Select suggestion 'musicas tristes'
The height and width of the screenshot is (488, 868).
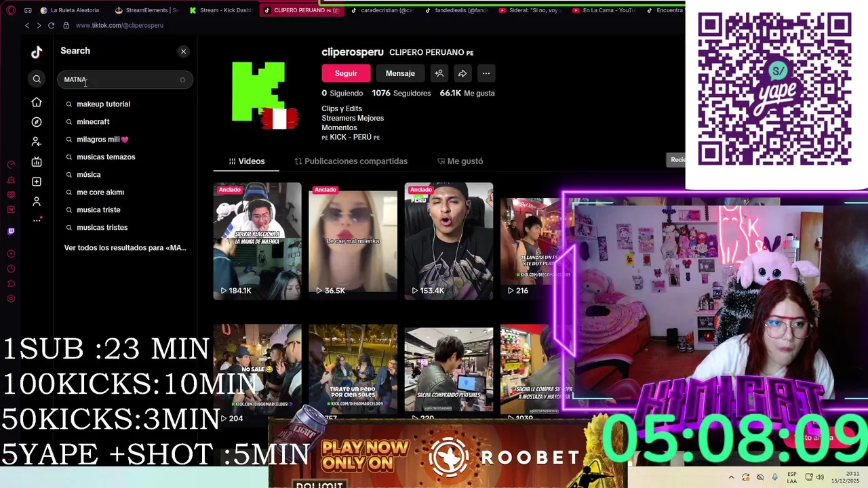pyautogui.click(x=102, y=228)
